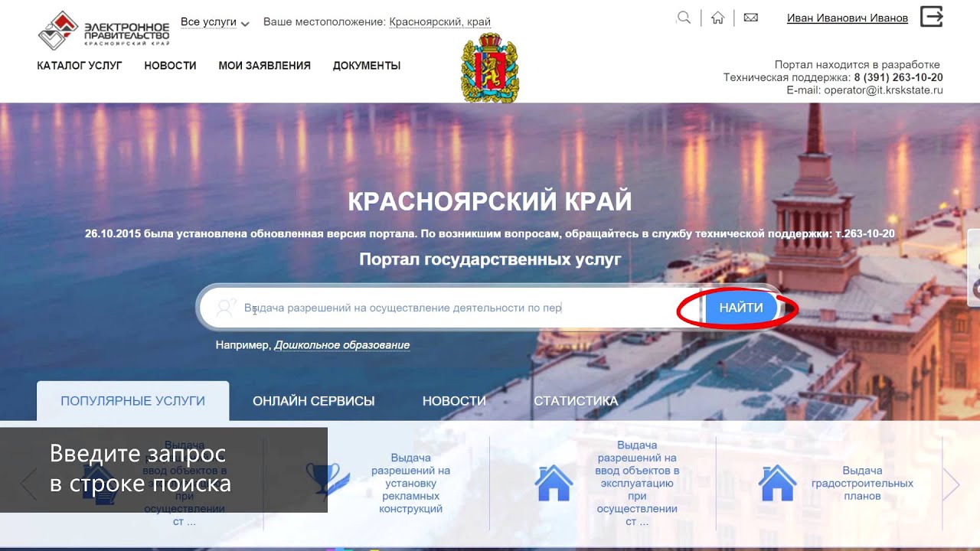Open the МОИ ЗАЯВЛЕНИЯ menu item

[265, 66]
